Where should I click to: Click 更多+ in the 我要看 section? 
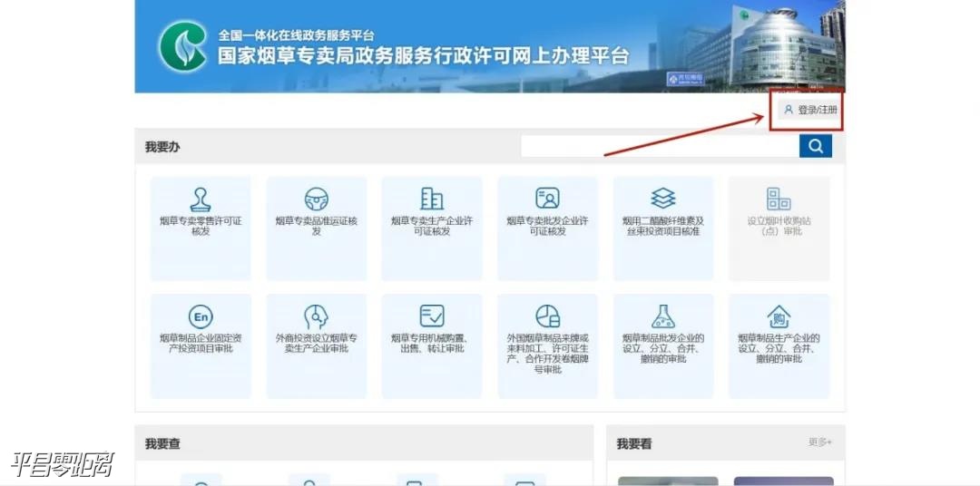coord(820,442)
